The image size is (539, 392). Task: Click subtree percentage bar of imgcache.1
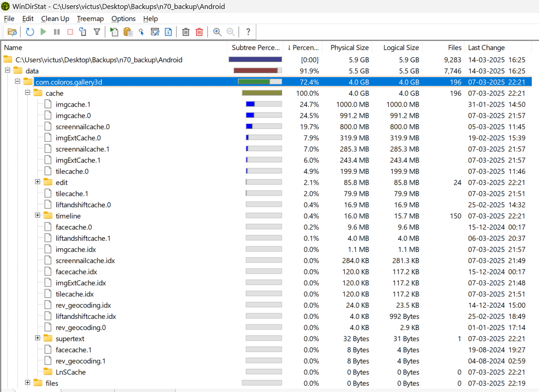(x=263, y=104)
